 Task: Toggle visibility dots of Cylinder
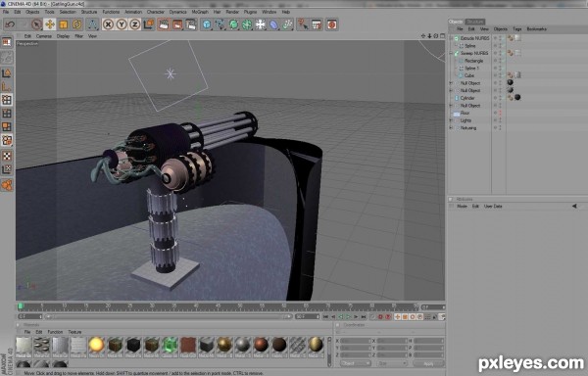point(500,98)
